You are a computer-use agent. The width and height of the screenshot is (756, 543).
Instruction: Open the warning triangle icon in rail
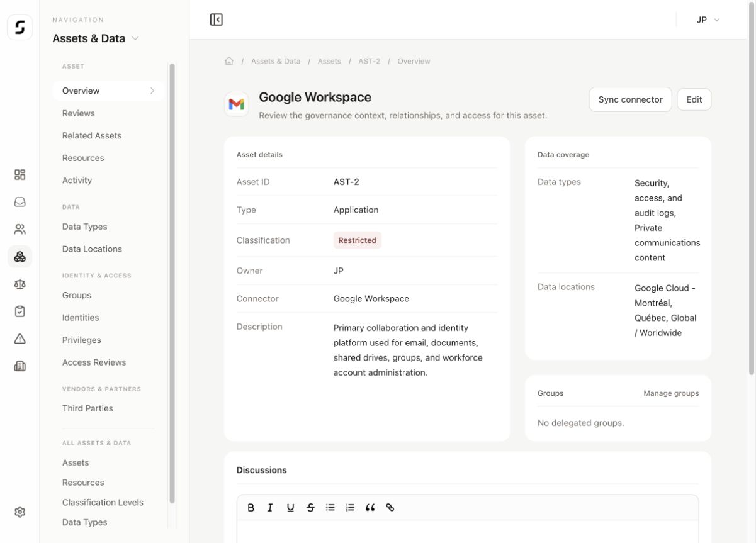point(20,339)
